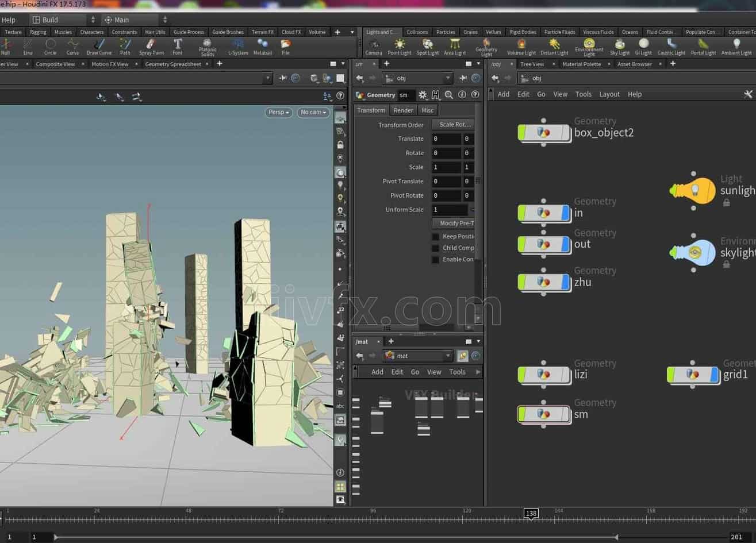
Task: Open the obj path dropdown in network pane
Action: tap(636, 78)
